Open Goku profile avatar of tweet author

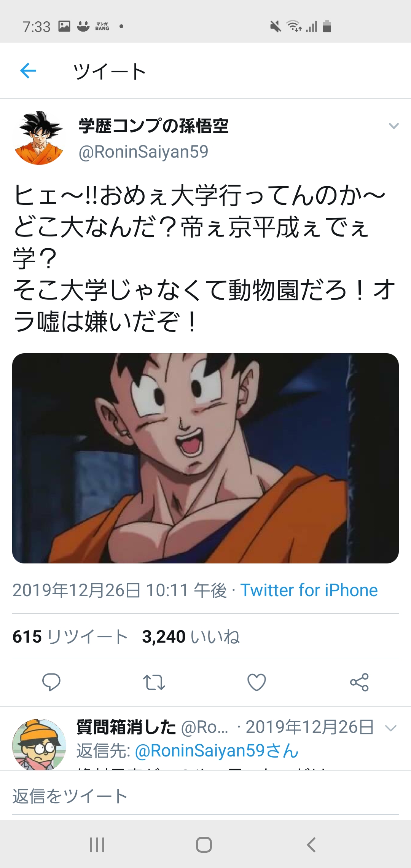tap(39, 138)
